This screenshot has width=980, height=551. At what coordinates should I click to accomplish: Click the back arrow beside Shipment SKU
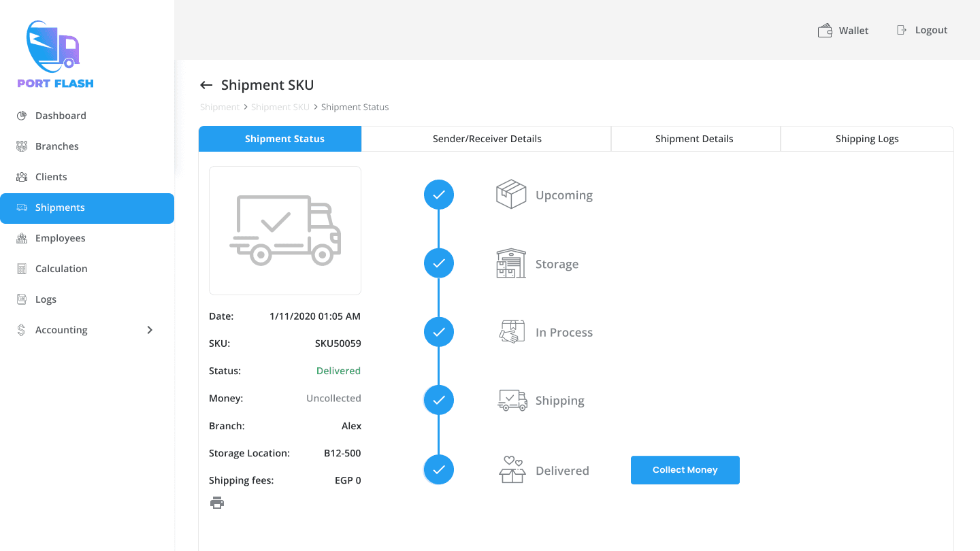pos(206,85)
